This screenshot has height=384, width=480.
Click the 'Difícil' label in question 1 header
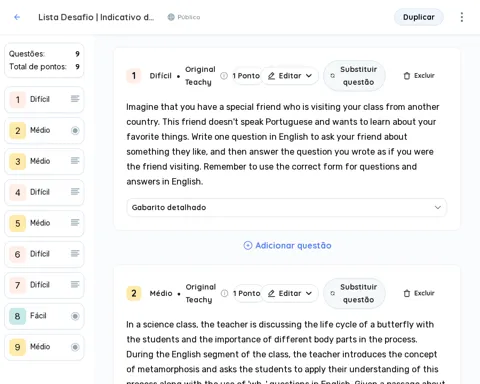point(161,76)
